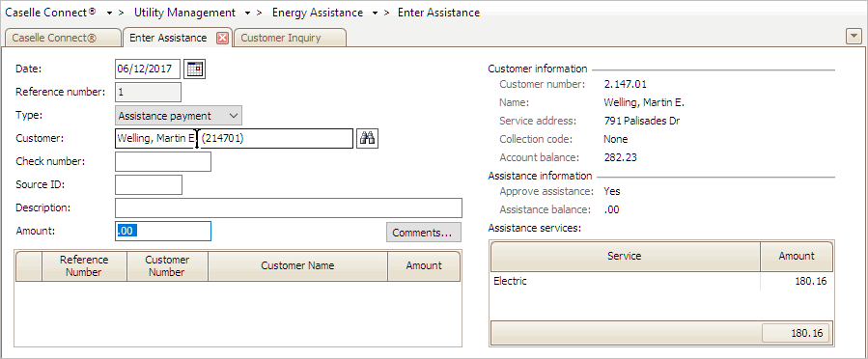This screenshot has width=868, height=359.
Task: Click the binoculars customer search icon
Action: (367, 138)
